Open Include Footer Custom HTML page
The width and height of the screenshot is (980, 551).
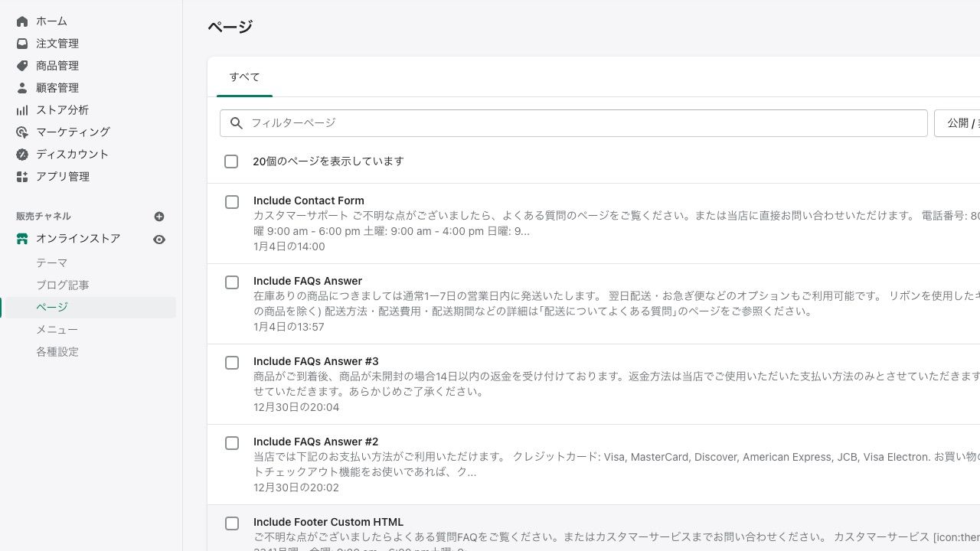coord(328,522)
